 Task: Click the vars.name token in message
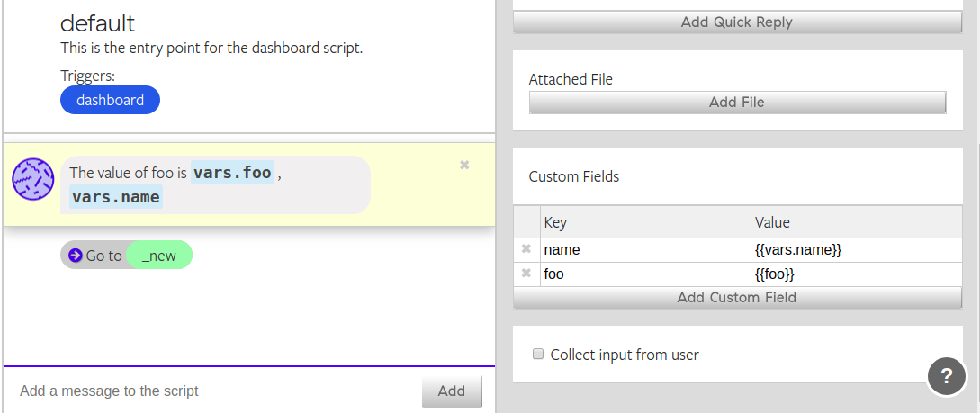pos(115,197)
